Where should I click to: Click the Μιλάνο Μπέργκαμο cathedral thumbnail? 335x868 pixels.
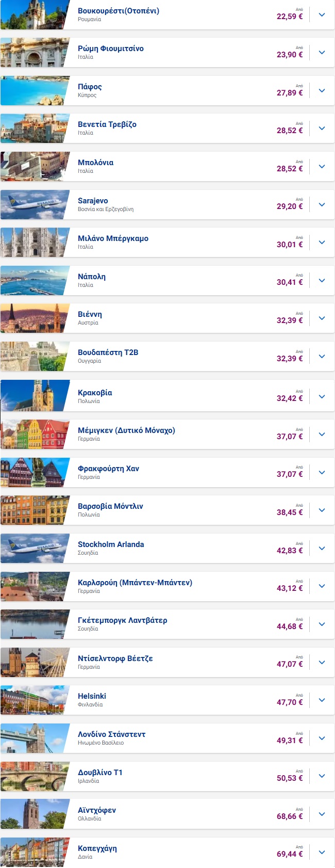click(x=35, y=243)
